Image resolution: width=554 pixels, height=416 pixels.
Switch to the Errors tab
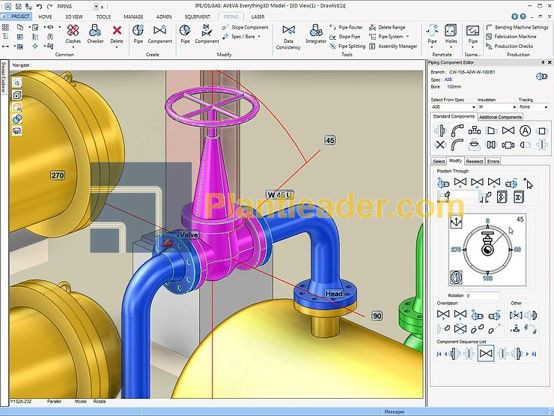click(493, 161)
